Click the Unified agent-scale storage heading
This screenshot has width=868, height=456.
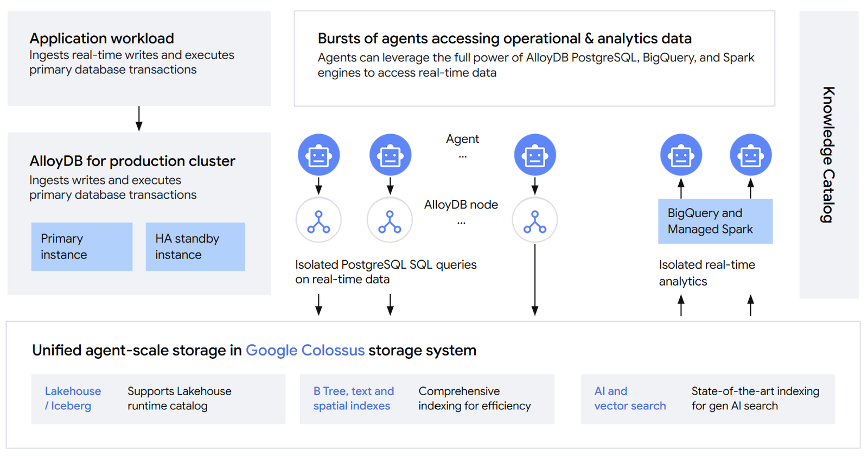pyautogui.click(x=254, y=350)
